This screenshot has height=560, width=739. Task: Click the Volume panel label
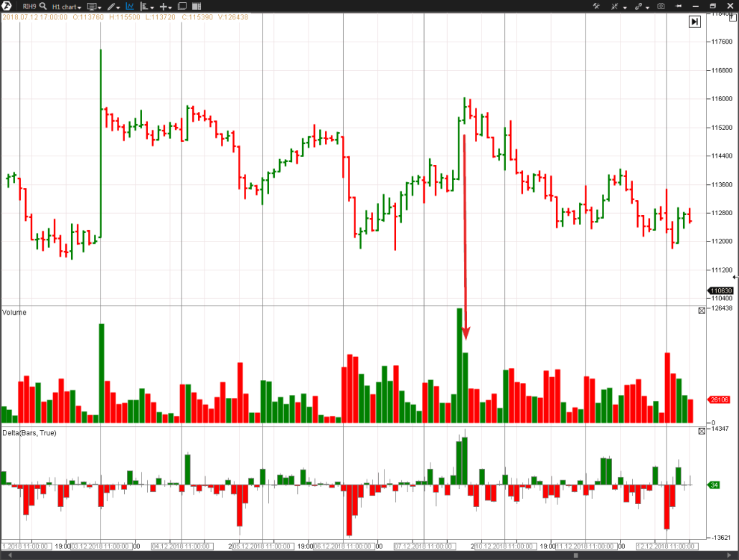[x=14, y=313]
